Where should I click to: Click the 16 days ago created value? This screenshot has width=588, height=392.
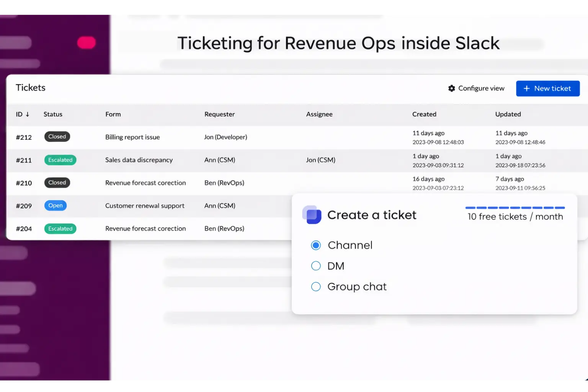[x=428, y=179]
